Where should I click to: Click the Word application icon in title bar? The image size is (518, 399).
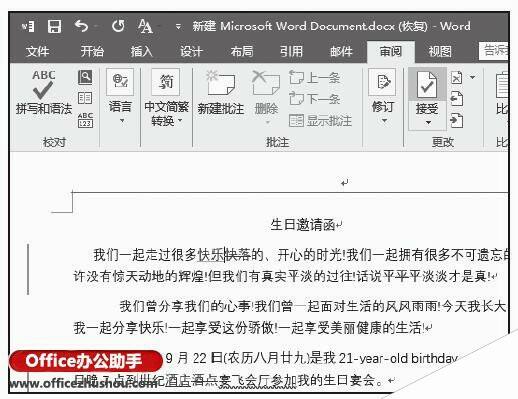click(x=28, y=26)
